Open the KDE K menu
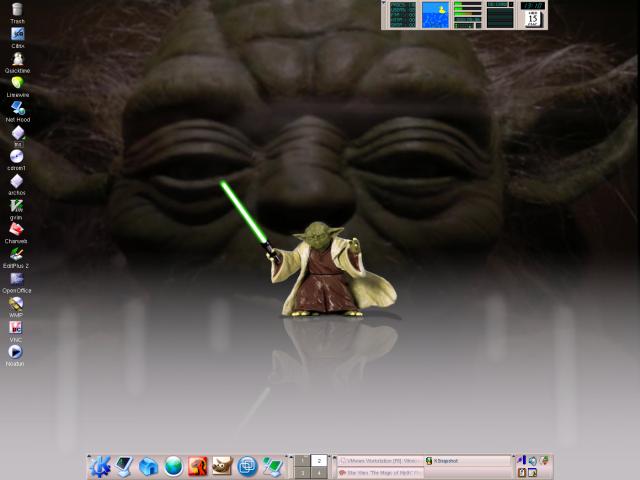The width and height of the screenshot is (640, 480). click(x=100, y=467)
